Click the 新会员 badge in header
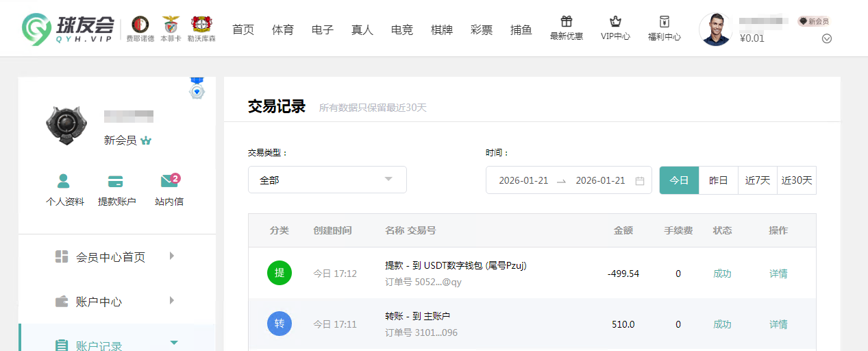The height and width of the screenshot is (351, 868). point(813,21)
